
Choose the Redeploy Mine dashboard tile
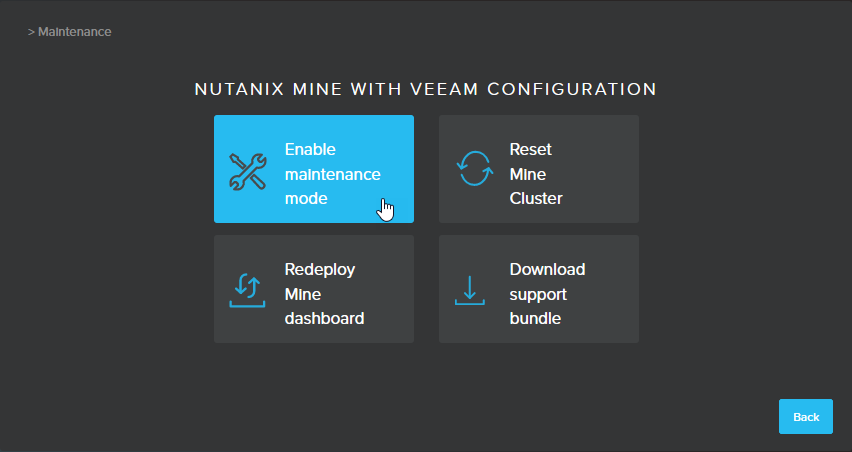pyautogui.click(x=314, y=289)
